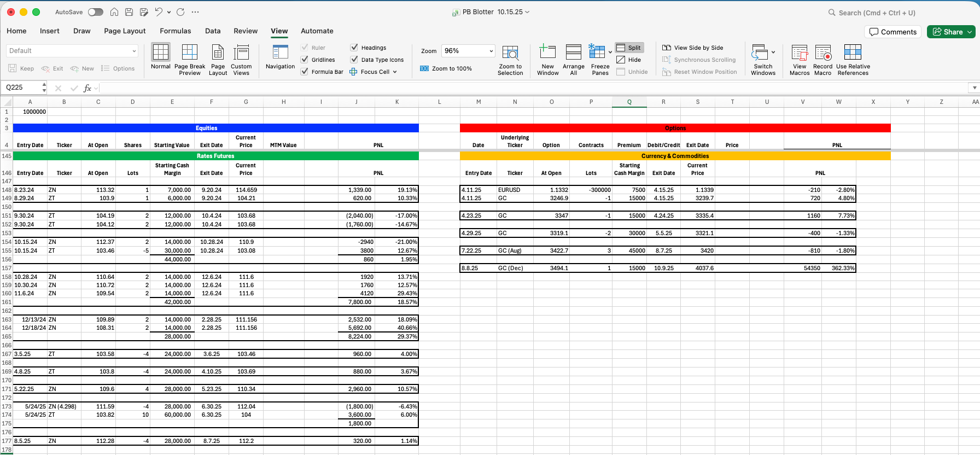Toggle Use Relative References
Screen dimensions: 980x455
(853, 60)
